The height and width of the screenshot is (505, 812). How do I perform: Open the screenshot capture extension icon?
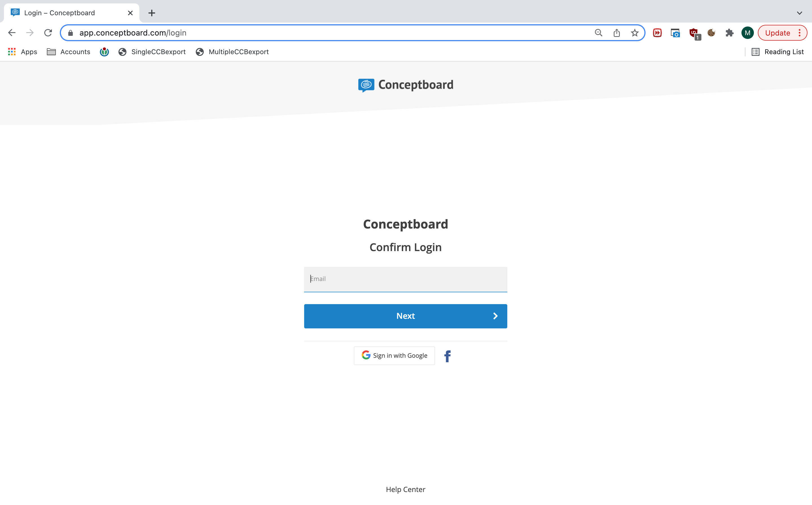675,33
